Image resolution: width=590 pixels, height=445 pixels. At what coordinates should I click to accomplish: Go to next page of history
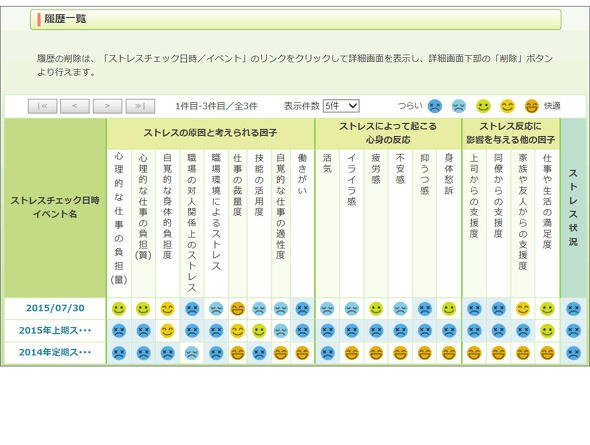pos(108,106)
